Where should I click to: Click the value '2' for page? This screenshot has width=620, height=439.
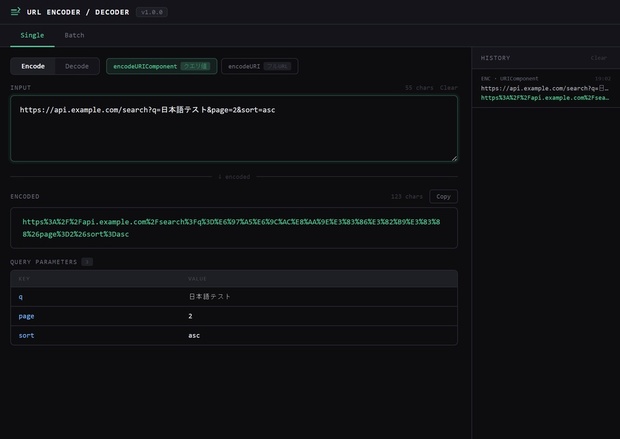(190, 316)
